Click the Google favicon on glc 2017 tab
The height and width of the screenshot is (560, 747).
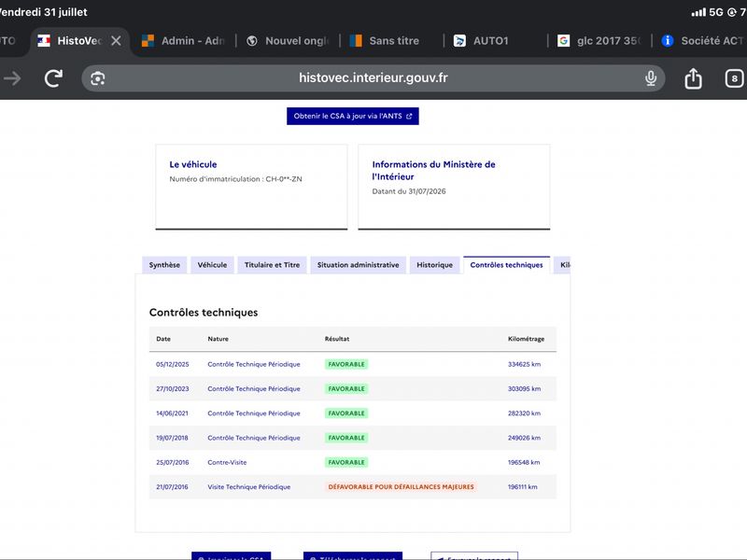pos(564,41)
